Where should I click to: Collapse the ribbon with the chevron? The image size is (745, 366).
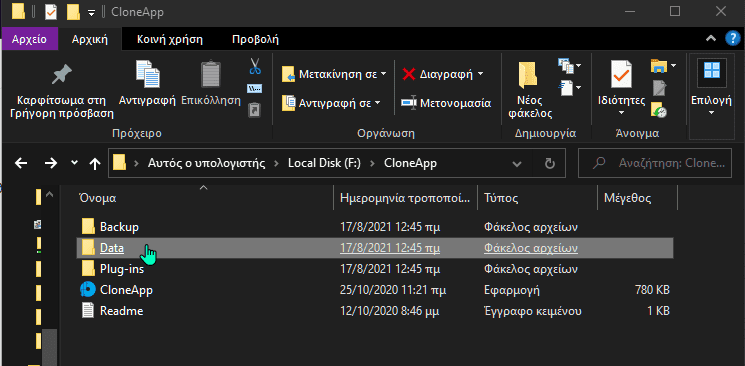(711, 39)
